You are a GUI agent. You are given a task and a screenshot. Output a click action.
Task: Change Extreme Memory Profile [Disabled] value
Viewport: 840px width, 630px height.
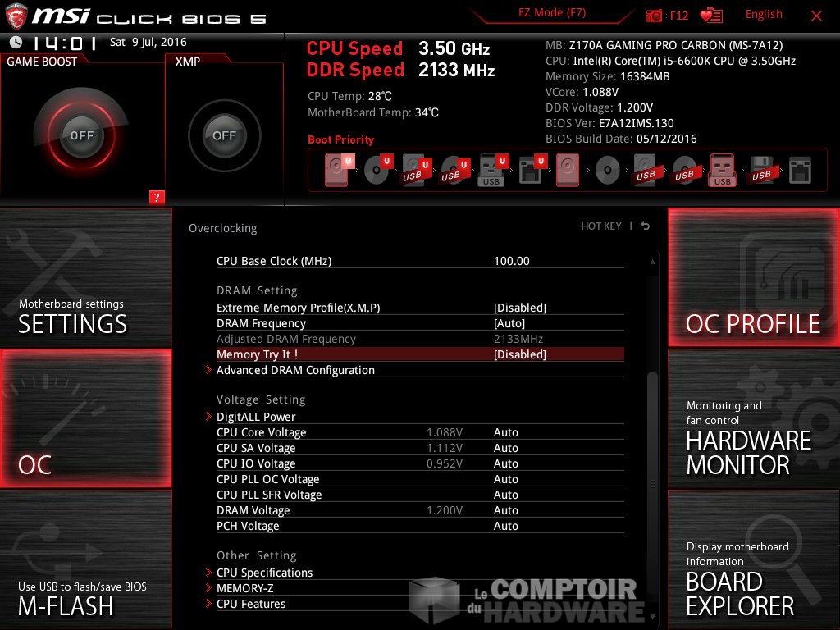[x=519, y=308]
